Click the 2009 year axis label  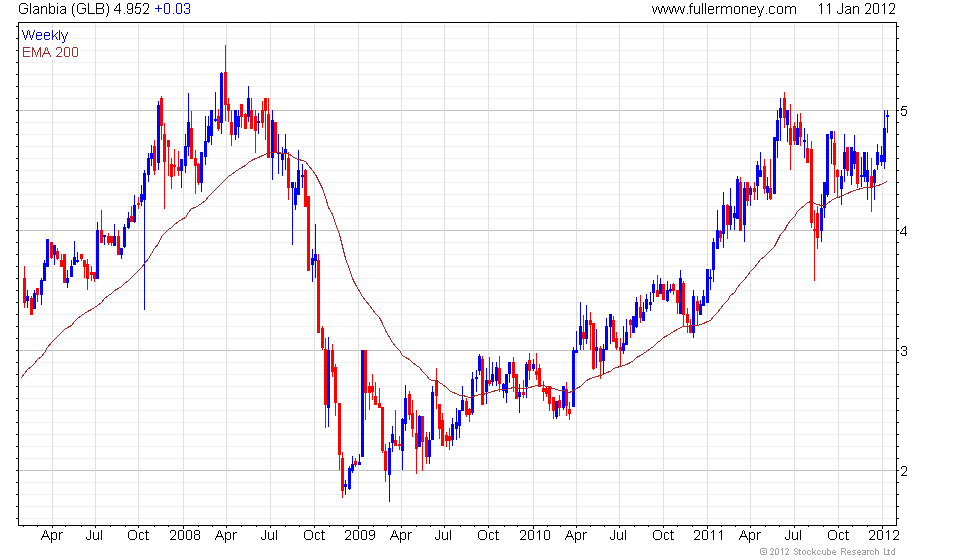(x=360, y=536)
